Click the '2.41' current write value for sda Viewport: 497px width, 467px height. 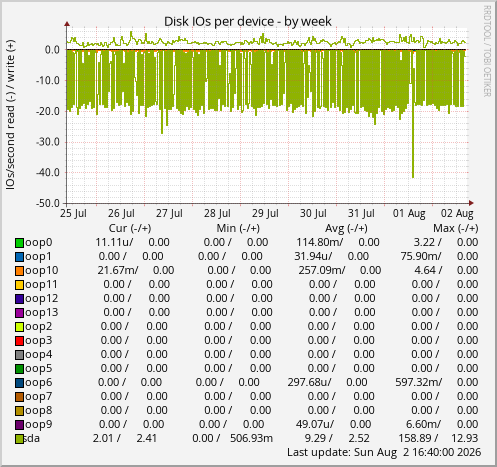147,438
